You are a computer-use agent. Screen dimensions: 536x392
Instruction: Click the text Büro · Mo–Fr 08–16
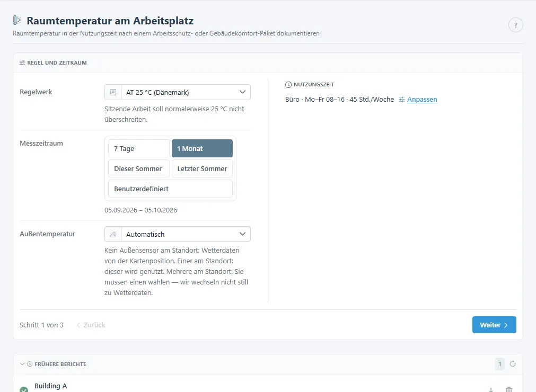pos(315,100)
